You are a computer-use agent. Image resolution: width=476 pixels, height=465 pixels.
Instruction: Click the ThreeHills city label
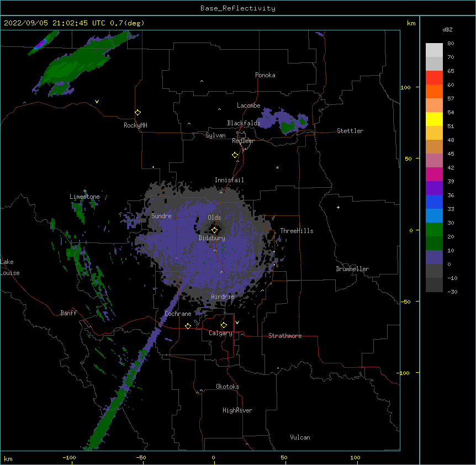click(x=297, y=231)
